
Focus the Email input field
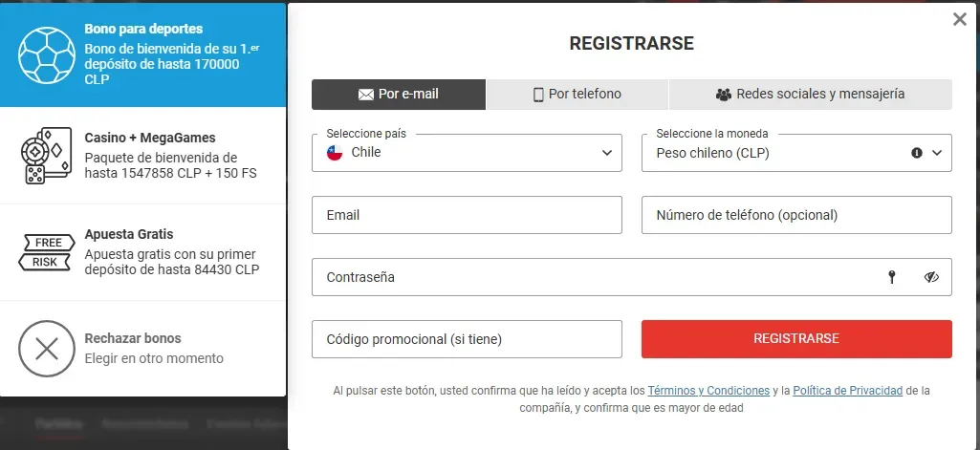(x=467, y=215)
